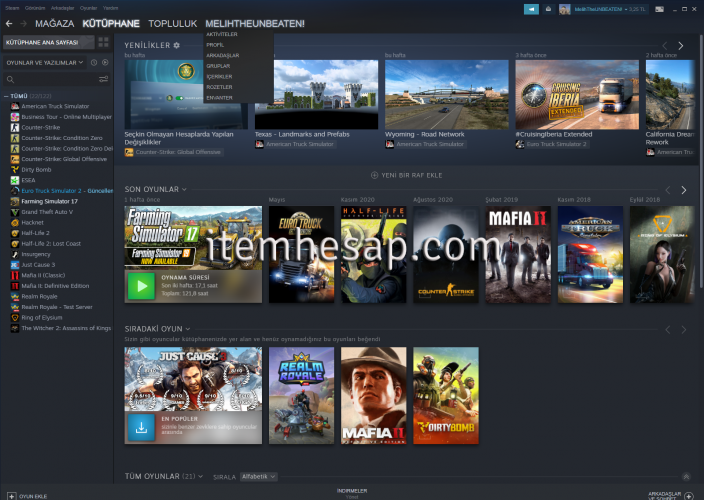
Task: Toggle the recent activity clock filter
Action: tap(94, 62)
